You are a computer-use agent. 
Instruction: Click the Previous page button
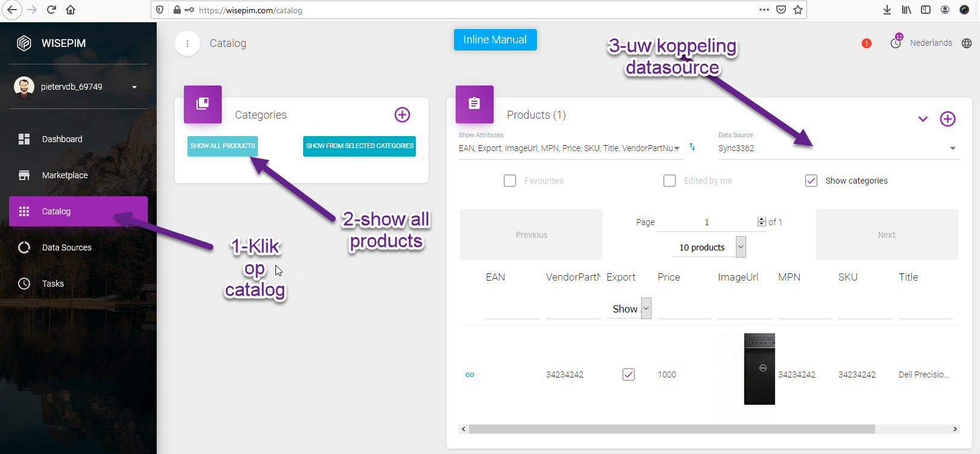(x=532, y=235)
